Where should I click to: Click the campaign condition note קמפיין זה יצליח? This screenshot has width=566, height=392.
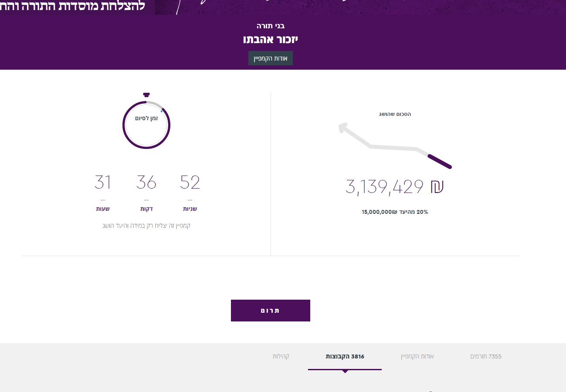146,226
